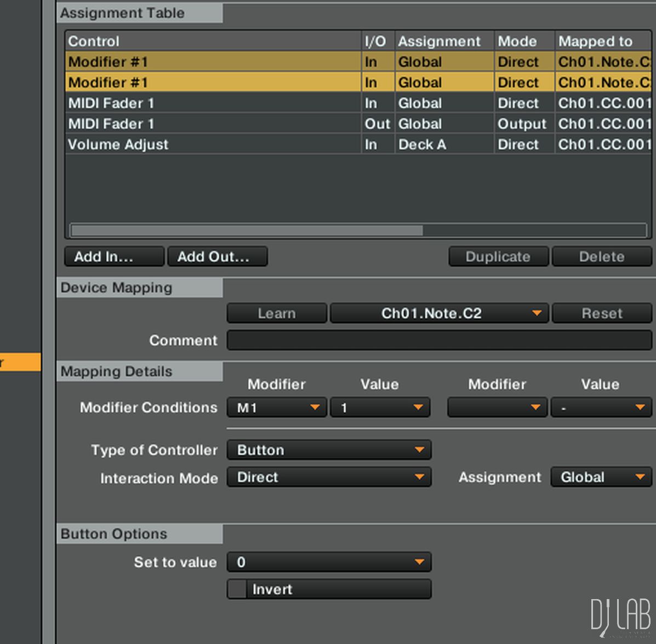
Task: Tick the Invert checkbox
Action: pyautogui.click(x=237, y=589)
